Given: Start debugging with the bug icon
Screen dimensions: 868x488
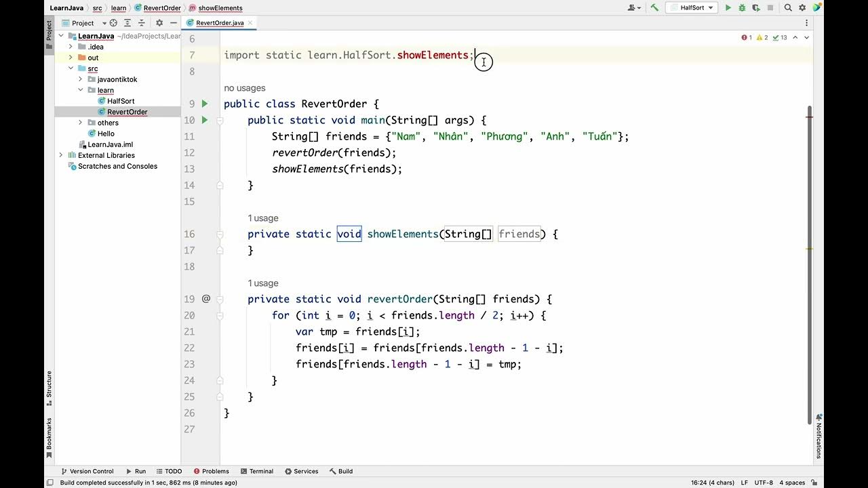Looking at the screenshot, I should (x=742, y=7).
